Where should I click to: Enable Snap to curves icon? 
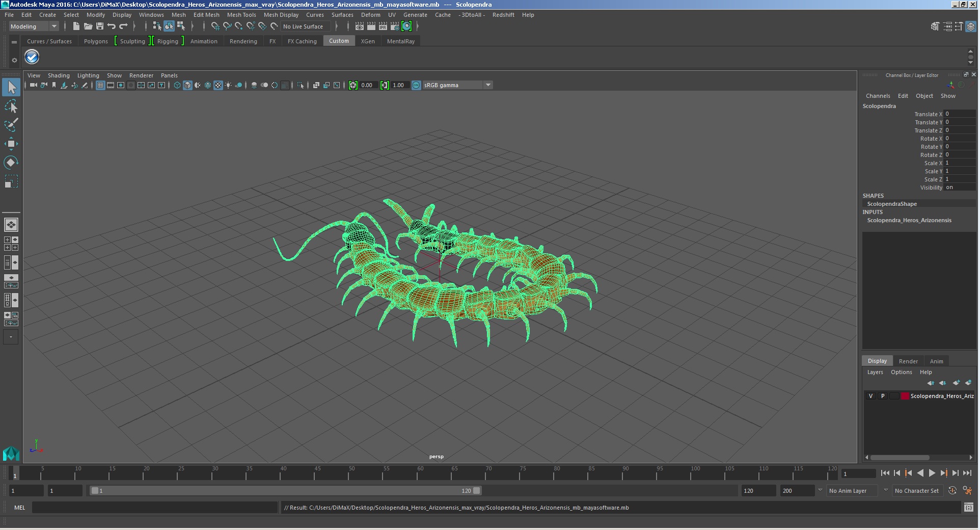[x=227, y=26]
